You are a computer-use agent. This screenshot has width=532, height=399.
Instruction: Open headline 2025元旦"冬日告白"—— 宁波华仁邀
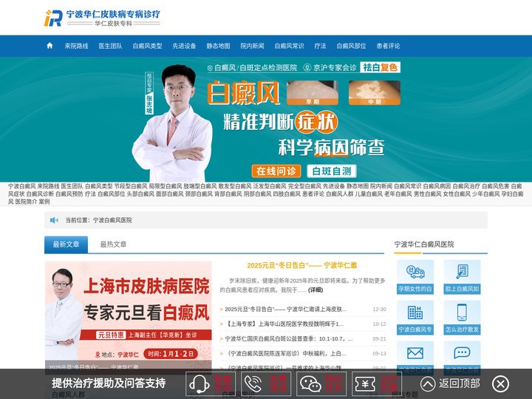(x=302, y=265)
